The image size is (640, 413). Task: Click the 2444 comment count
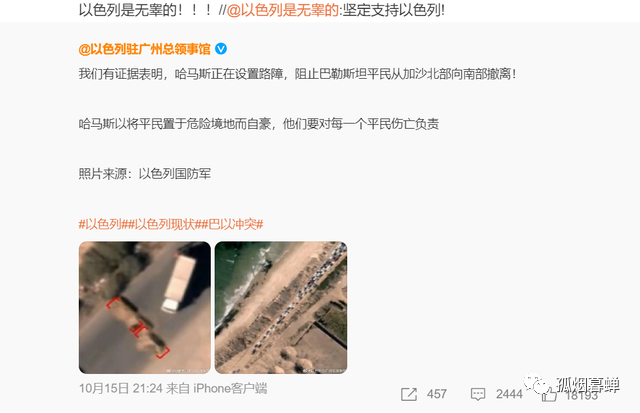point(509,394)
